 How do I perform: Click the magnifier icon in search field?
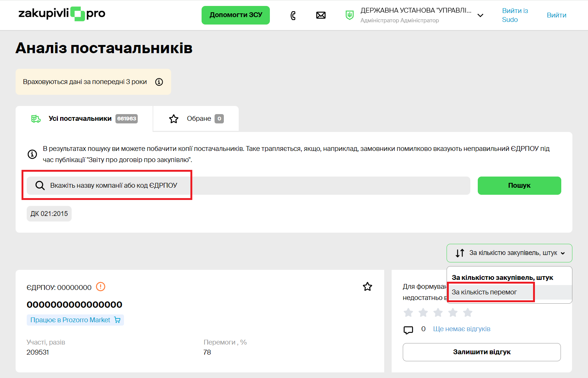click(40, 185)
